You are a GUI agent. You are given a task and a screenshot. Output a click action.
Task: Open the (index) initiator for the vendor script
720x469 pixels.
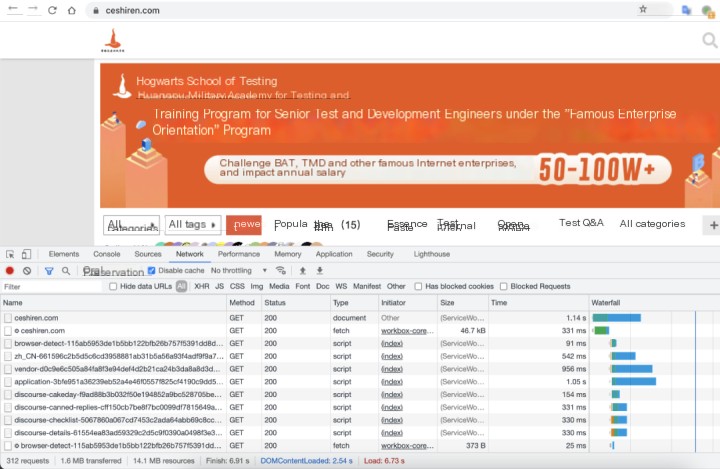392,369
